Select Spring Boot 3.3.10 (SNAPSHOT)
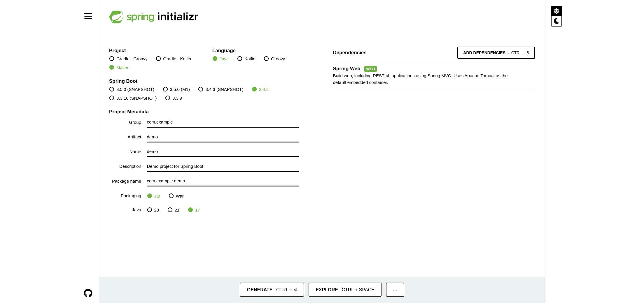 (133, 98)
